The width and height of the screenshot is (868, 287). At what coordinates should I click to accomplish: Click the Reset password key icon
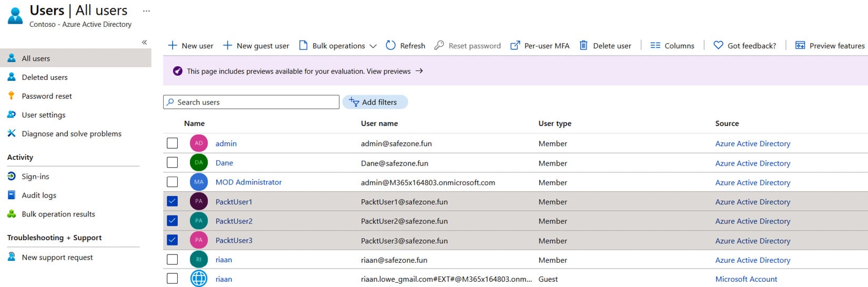pos(439,46)
